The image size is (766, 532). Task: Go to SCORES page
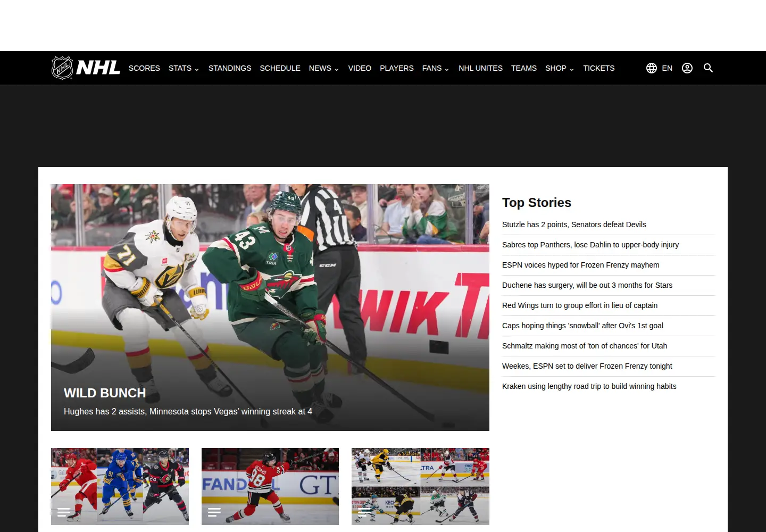(144, 68)
